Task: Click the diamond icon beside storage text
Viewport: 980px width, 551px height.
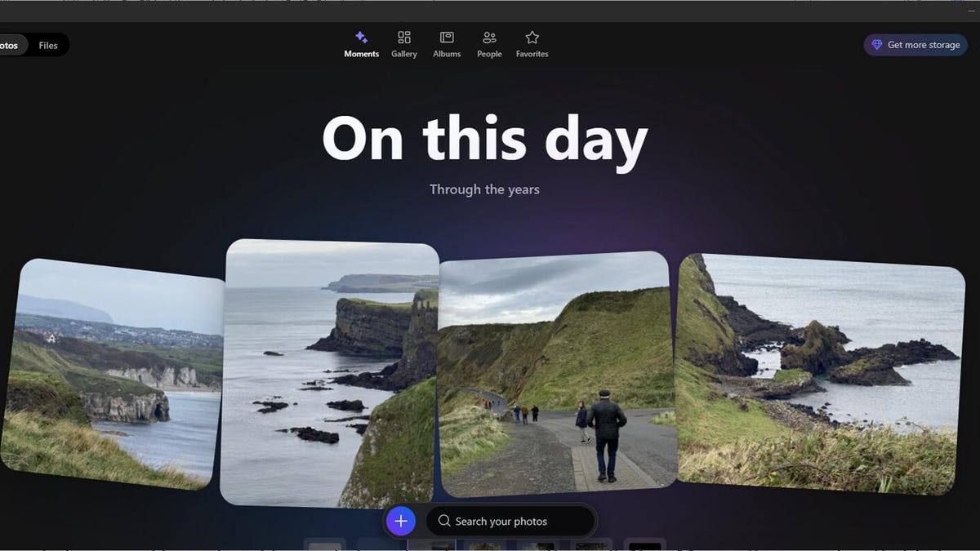Action: 877,45
